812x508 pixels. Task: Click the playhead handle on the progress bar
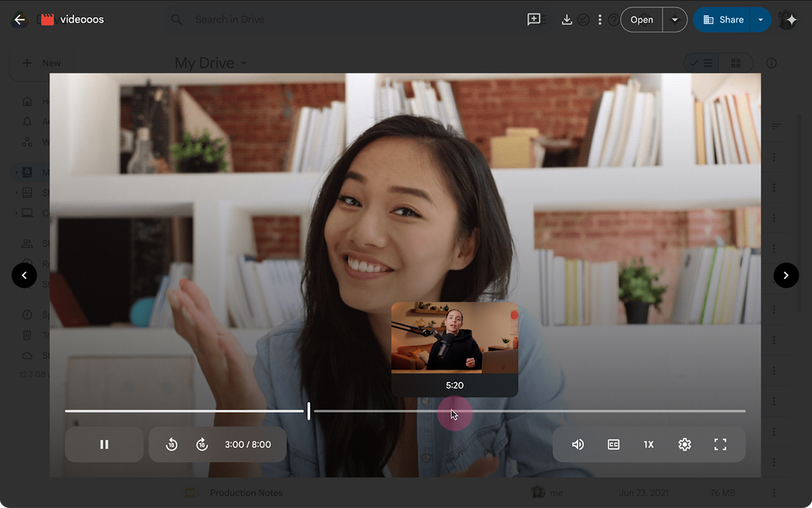[309, 410]
